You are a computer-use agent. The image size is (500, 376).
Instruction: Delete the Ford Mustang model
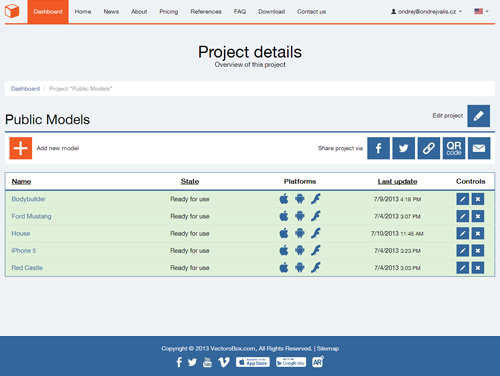478,216
